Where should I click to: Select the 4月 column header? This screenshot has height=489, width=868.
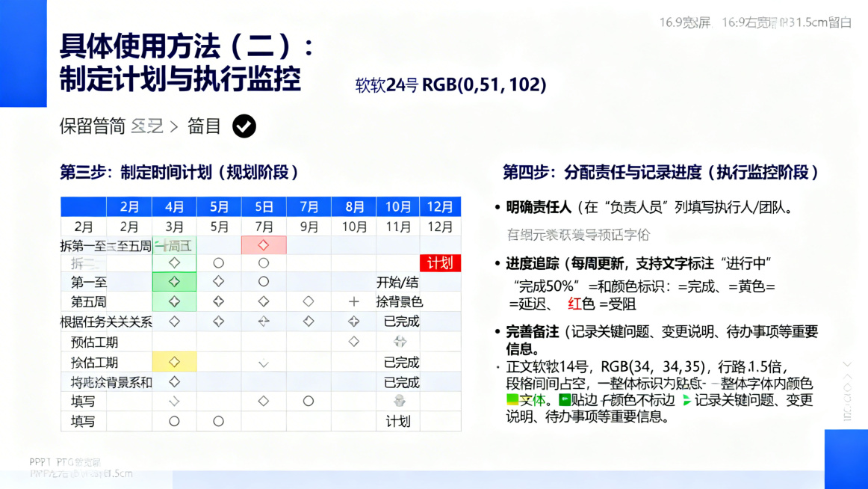tap(174, 208)
